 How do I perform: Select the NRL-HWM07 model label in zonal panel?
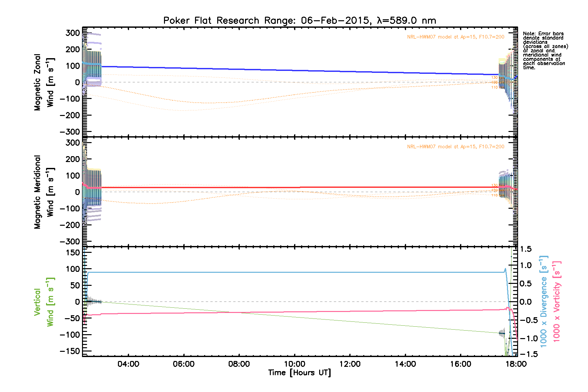[x=455, y=37]
